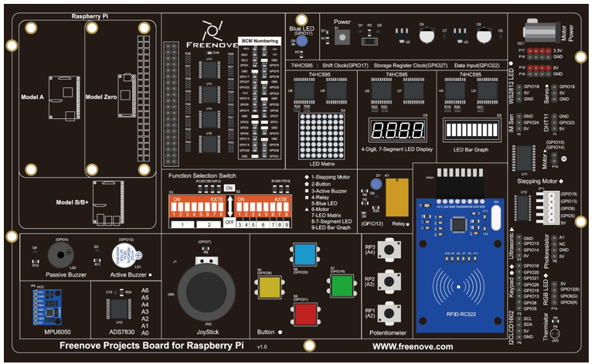595x364 pixels.
Task: Click the round JoyStick knob
Action: coord(207,292)
